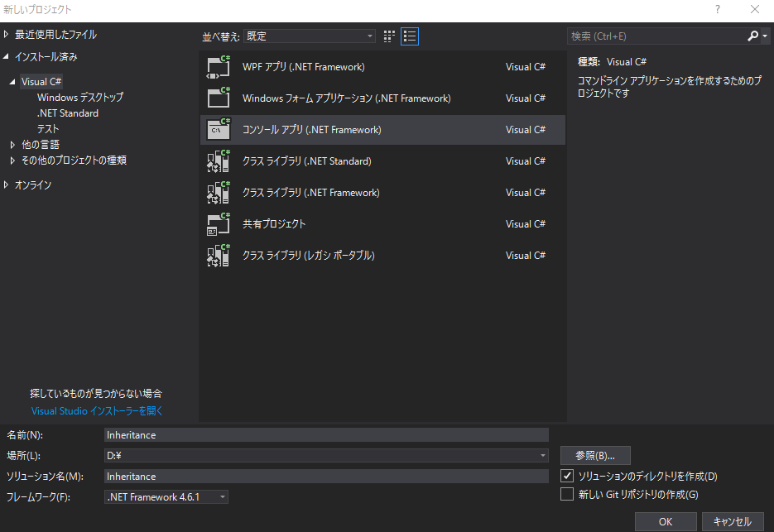Click the 参照(B)... browse button
The image size is (774, 532).
click(595, 456)
